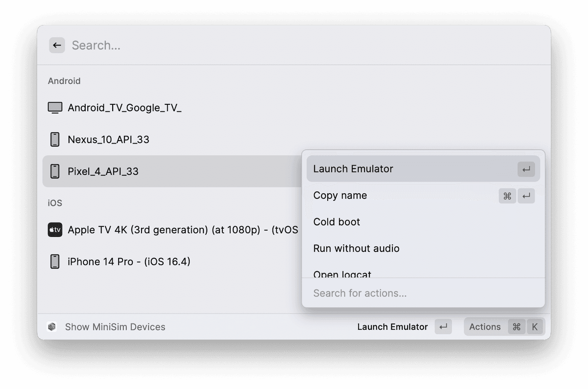
Task: Click the MiniSim cube icon
Action: 52,327
